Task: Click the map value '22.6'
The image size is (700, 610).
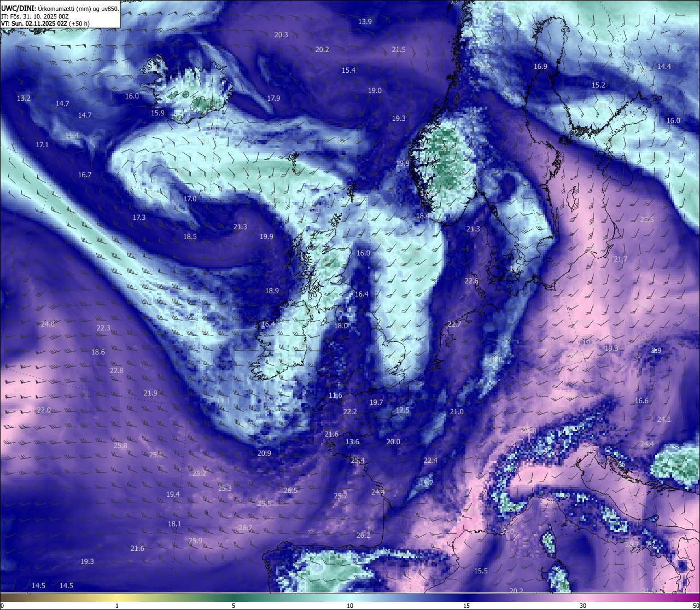Action: tap(471, 281)
